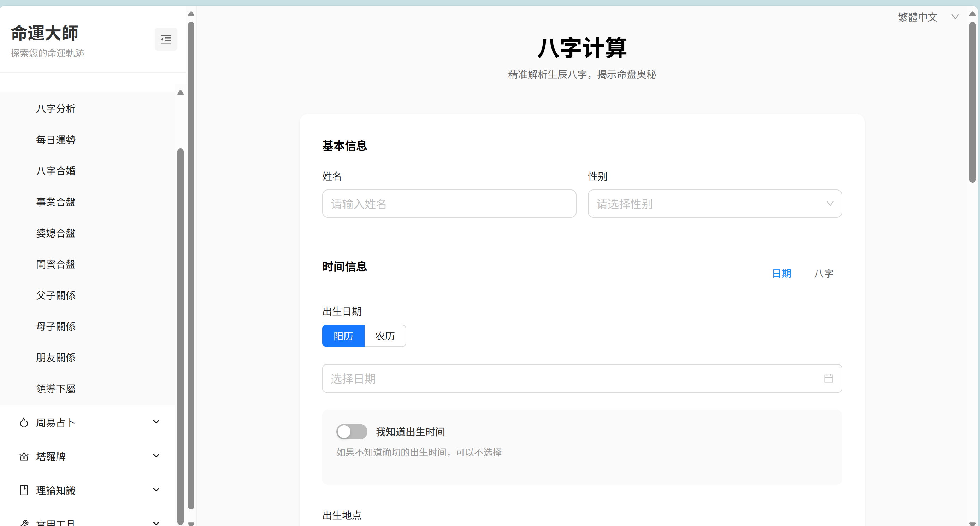Screen dimensions: 980x526
Task: Open the 性别 selection dropdown
Action: click(x=714, y=204)
